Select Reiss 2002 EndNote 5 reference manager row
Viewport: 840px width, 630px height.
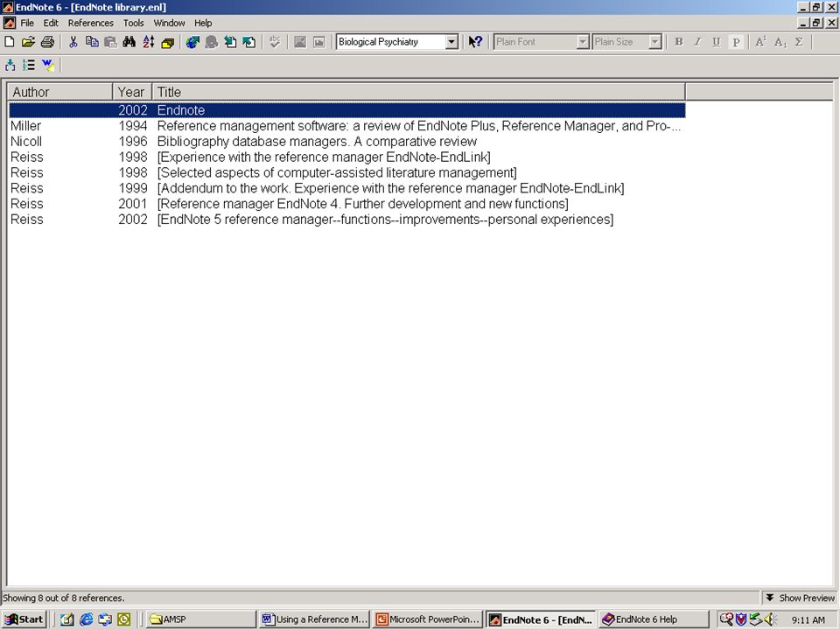click(347, 219)
